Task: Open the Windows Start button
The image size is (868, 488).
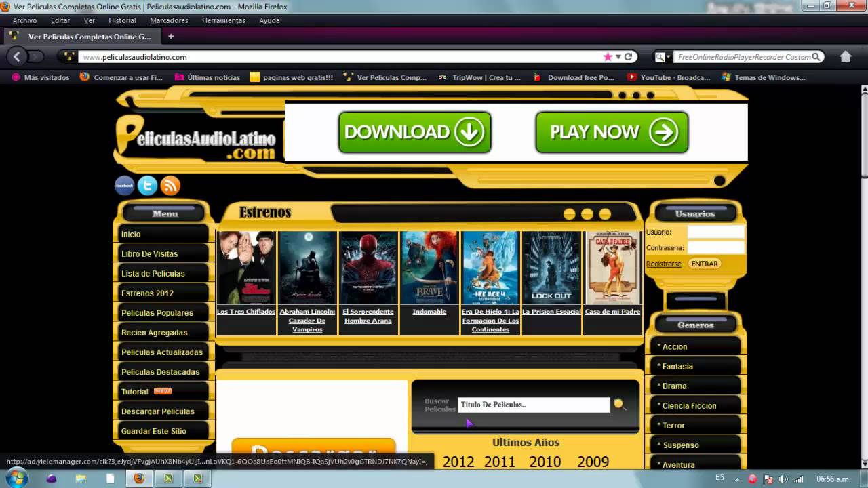Action: pos(16,478)
